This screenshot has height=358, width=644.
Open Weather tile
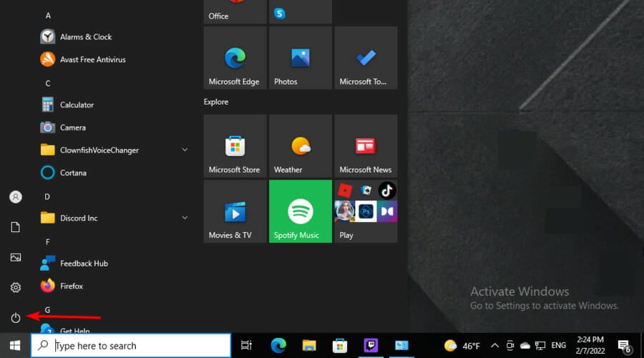coord(301,146)
